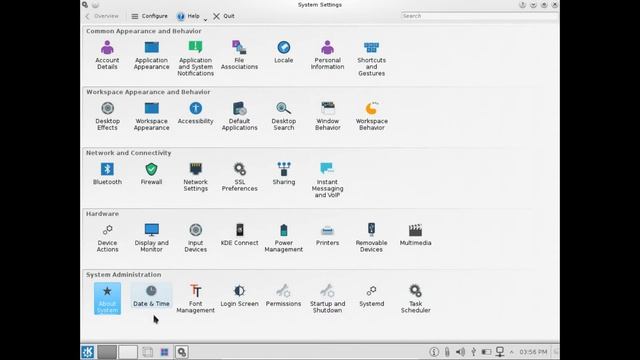Open Bluetooth settings

point(107,173)
